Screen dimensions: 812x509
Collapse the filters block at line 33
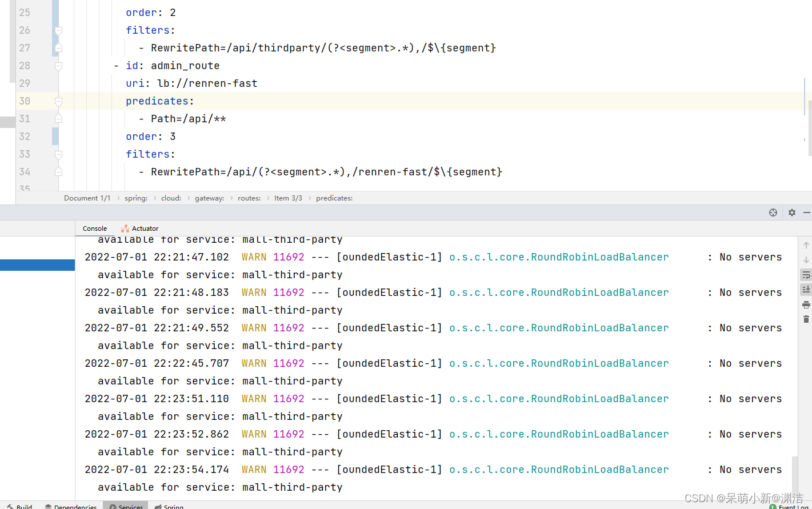58,154
